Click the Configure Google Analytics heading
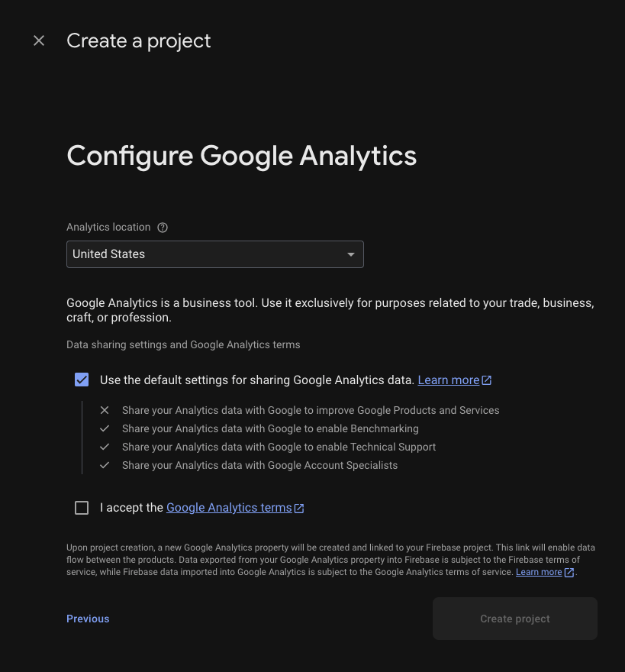Viewport: 625px width, 672px height. pos(242,156)
